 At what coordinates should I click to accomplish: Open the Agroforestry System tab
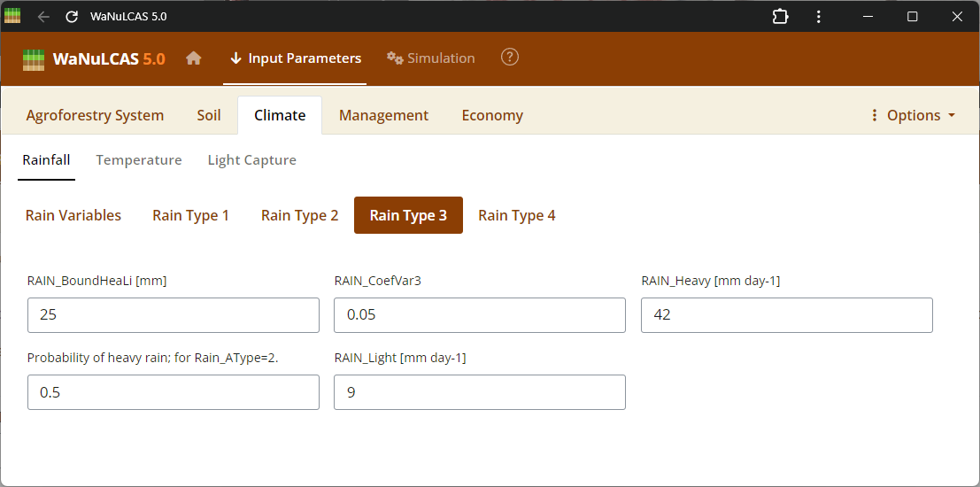(95, 115)
